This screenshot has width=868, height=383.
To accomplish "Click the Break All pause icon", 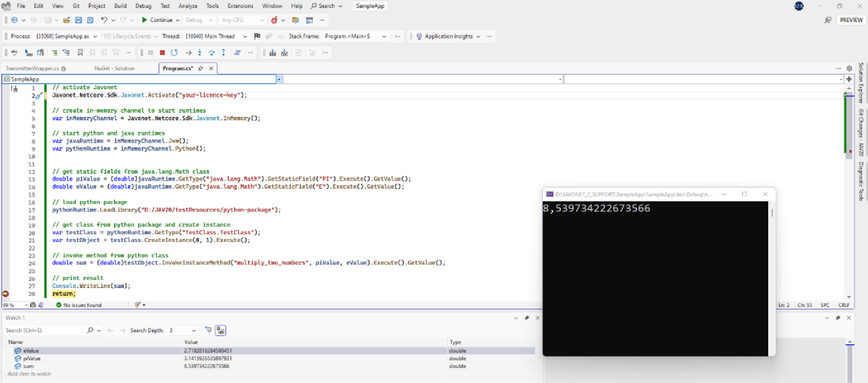I will click(x=151, y=52).
